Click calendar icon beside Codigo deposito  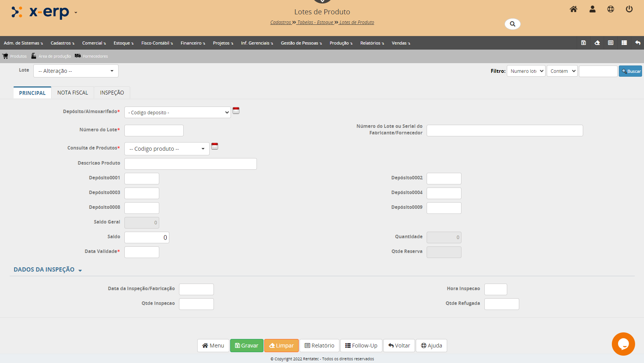236,111
